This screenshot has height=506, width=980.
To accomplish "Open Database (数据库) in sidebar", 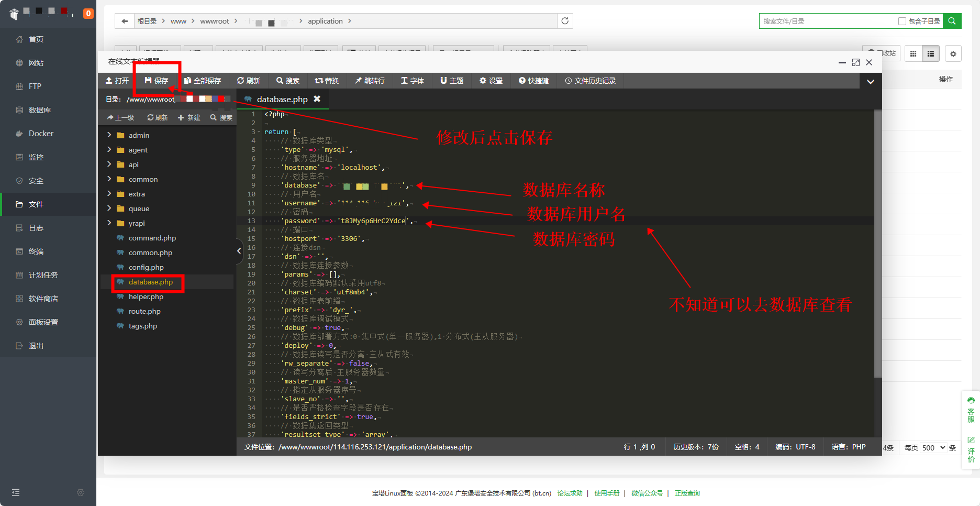I will [39, 110].
